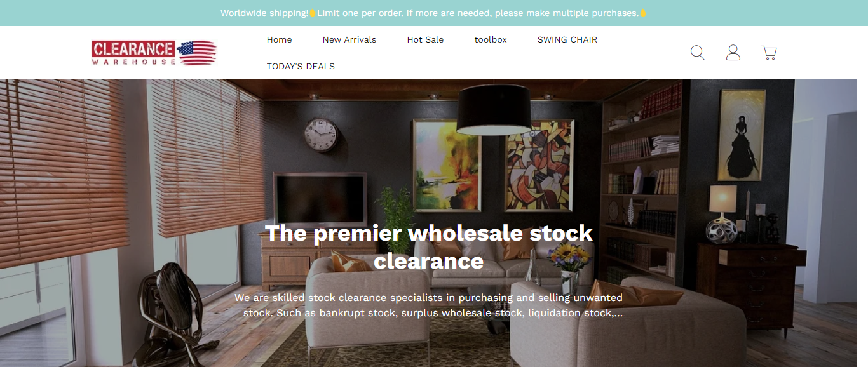The width and height of the screenshot is (868, 367).
Task: Open the search magnifier icon
Action: [x=697, y=53]
